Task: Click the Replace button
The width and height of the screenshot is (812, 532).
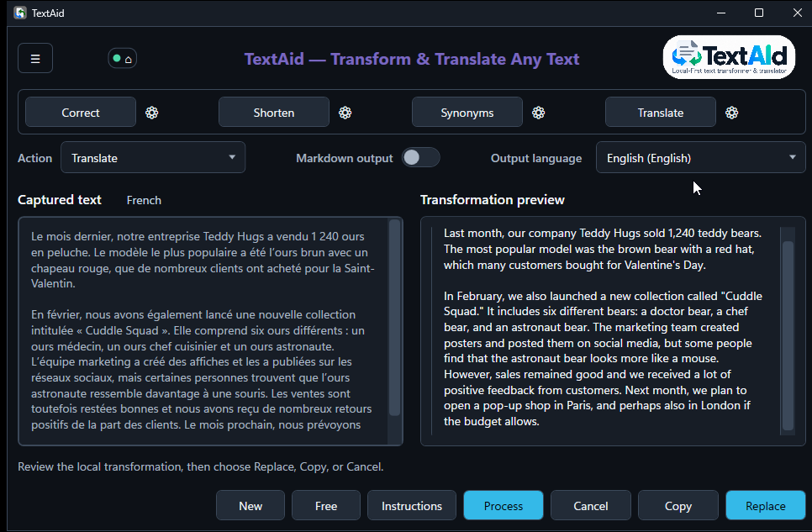Action: point(766,506)
